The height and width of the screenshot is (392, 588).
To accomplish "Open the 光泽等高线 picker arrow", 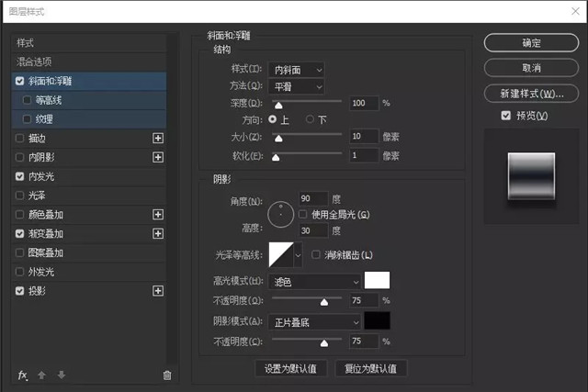I will [298, 255].
